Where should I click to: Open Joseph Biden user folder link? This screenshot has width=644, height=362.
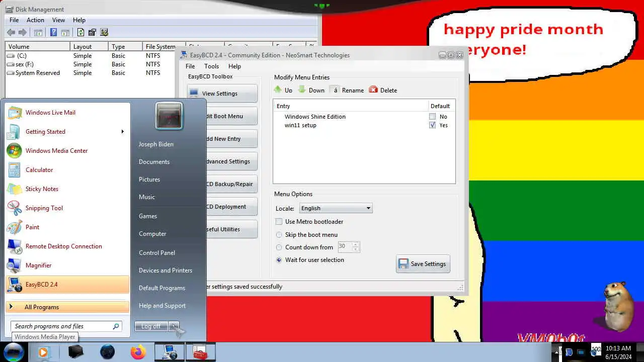click(x=156, y=144)
